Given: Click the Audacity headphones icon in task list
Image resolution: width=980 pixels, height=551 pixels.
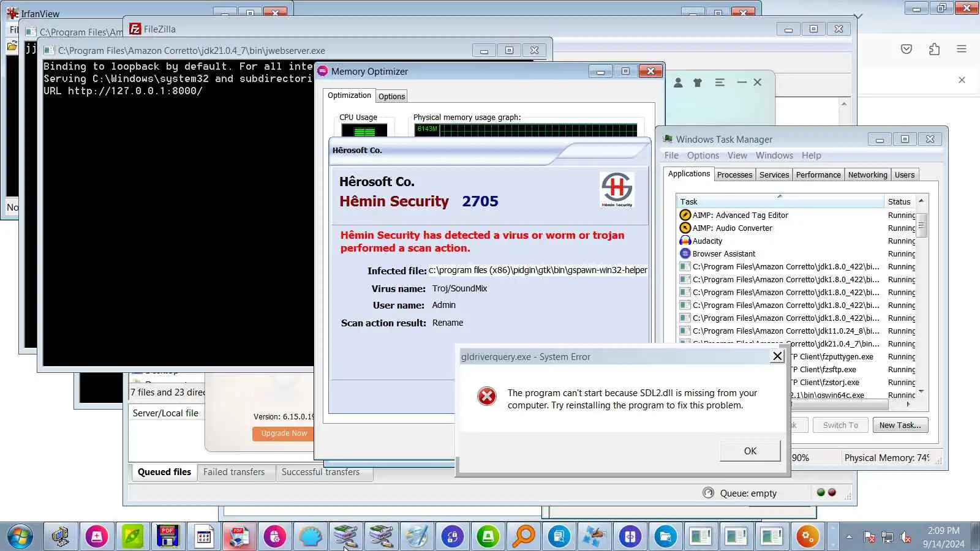Looking at the screenshot, I should coord(685,241).
